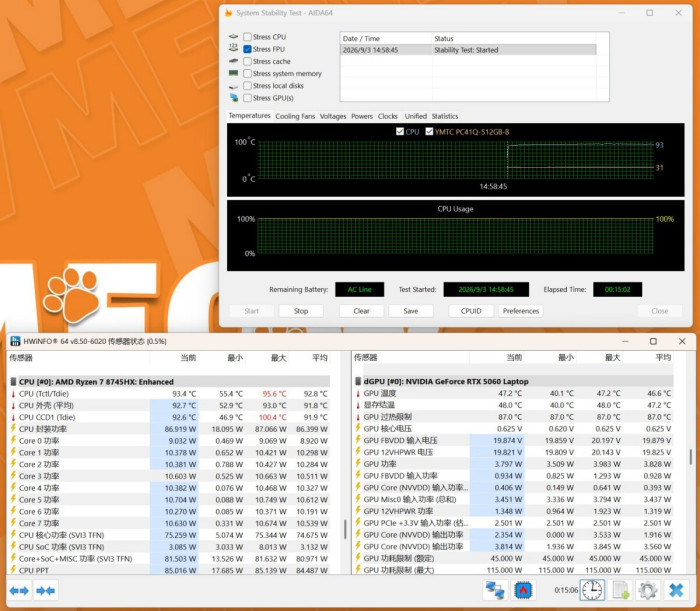
Task: Select the GPU 12VHPWR 电压 row
Action: pos(514,452)
